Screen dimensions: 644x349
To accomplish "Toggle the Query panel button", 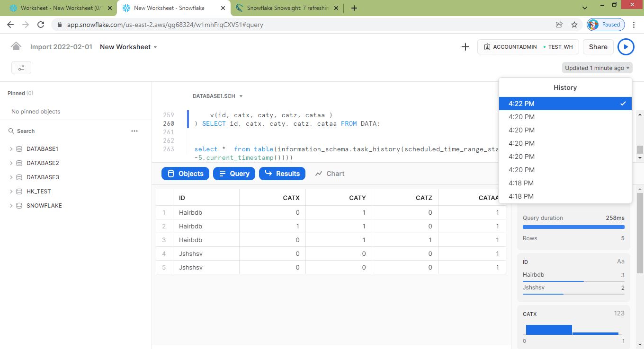I will tap(234, 174).
